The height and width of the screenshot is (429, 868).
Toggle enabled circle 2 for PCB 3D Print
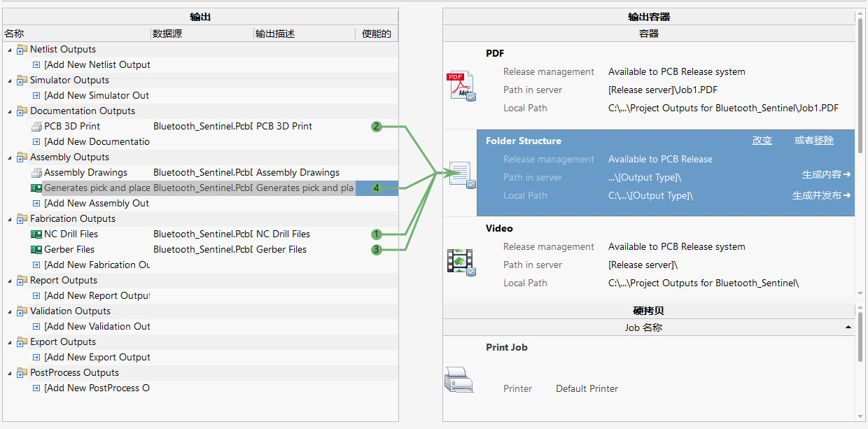[377, 127]
